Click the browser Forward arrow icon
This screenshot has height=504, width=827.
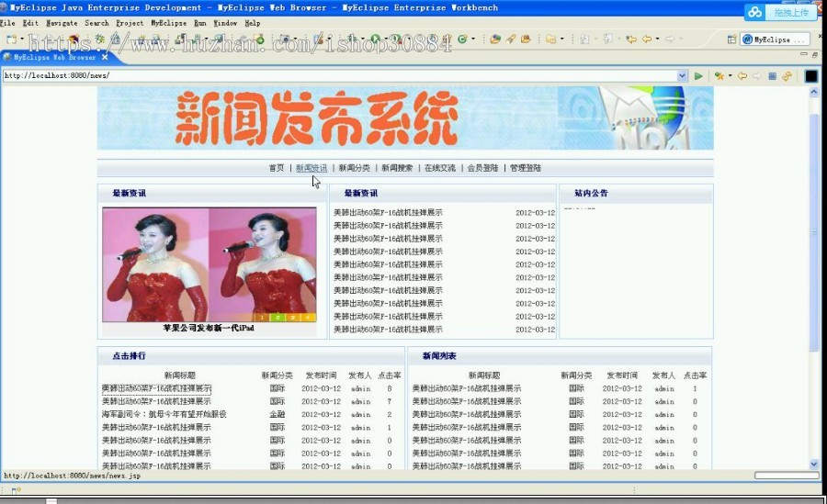(x=757, y=76)
